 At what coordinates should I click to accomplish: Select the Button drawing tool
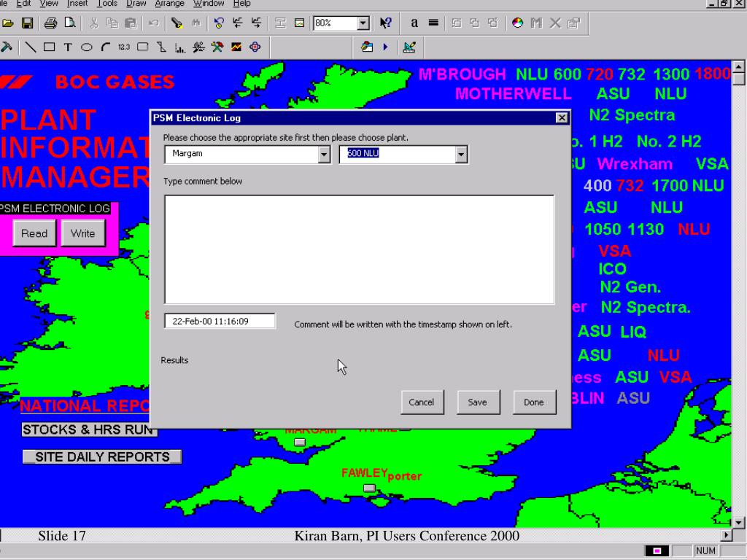pyautogui.click(x=142, y=47)
